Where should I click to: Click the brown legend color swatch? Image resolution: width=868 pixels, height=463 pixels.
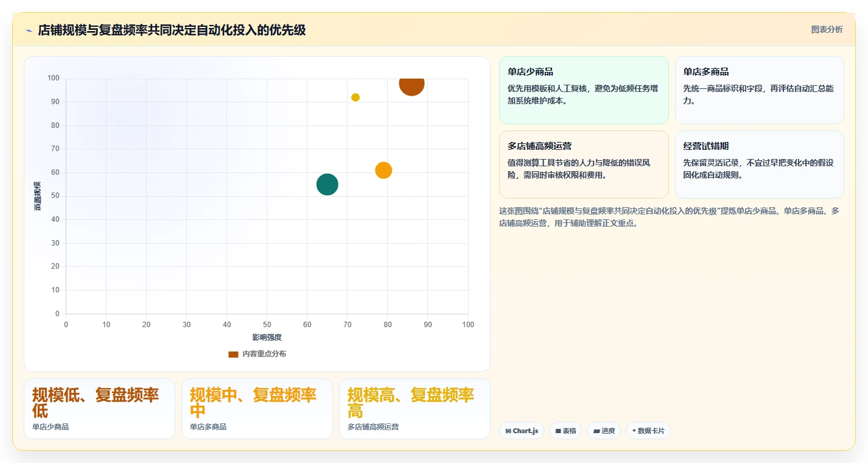(x=233, y=354)
